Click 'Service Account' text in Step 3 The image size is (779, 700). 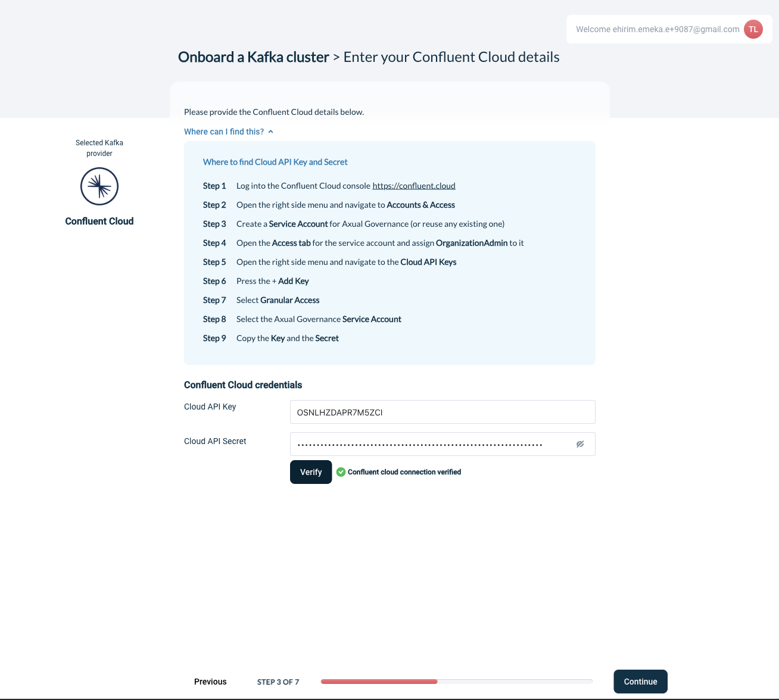[x=298, y=224]
